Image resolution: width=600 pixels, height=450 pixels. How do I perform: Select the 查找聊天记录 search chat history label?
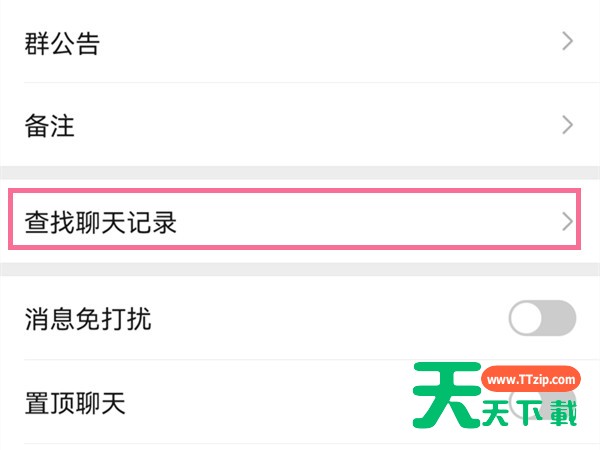tap(101, 222)
